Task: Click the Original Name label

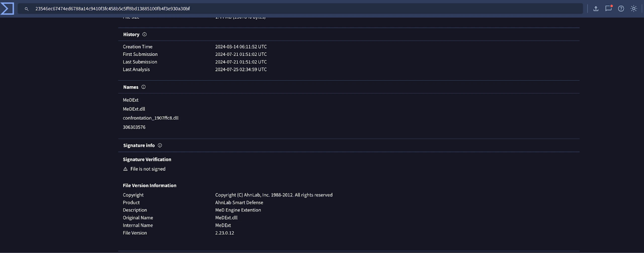Action: pos(138,218)
